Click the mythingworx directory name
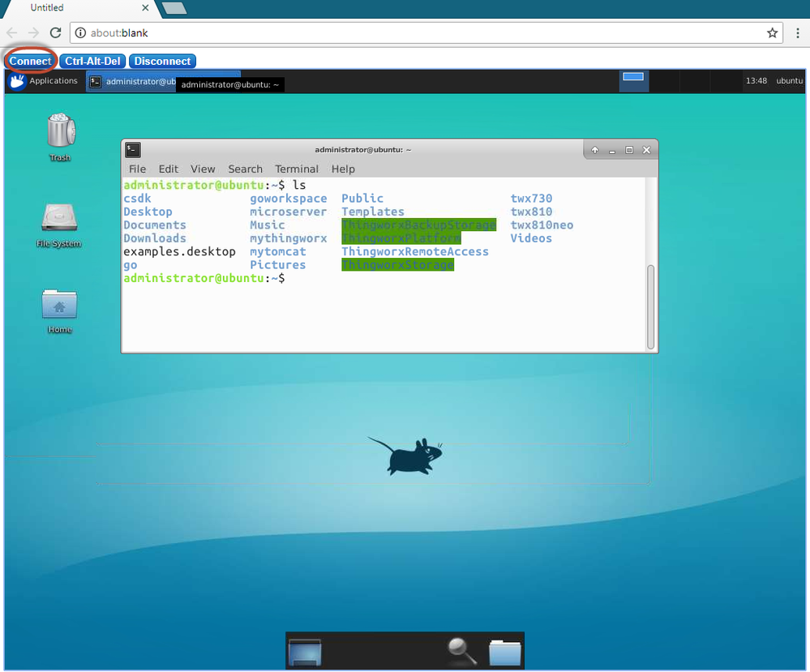The width and height of the screenshot is (810, 672). tap(289, 238)
